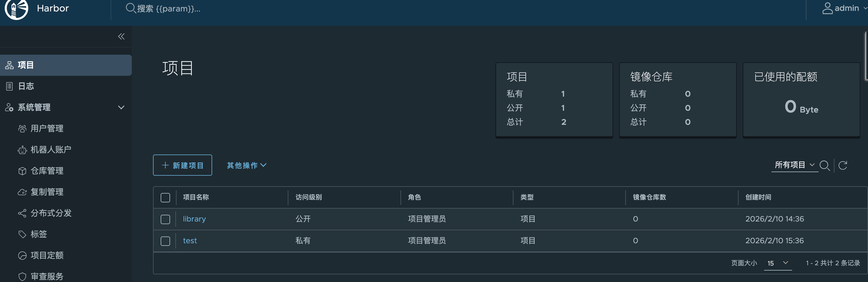868x282 pixels.
Task: Collapse the sidebar with double-chevron icon
Action: [121, 36]
